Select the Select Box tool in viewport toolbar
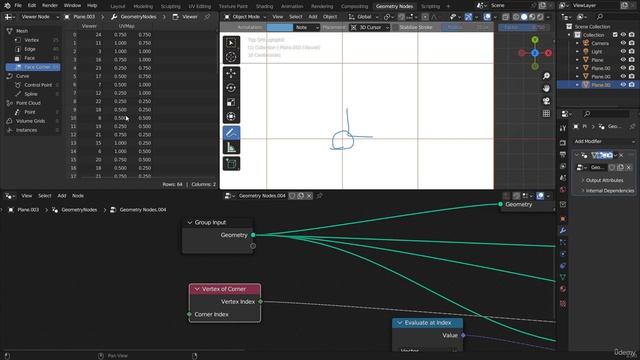Screen dimensions: 640x360 [x=231, y=43]
